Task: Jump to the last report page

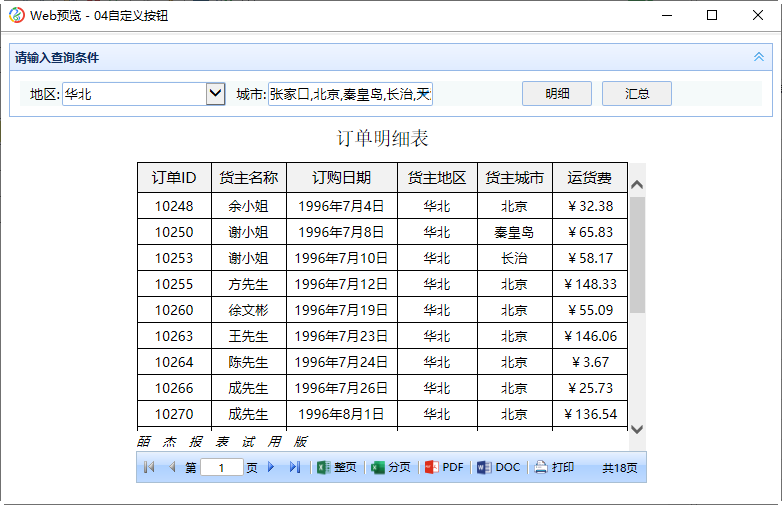Action: [294, 467]
